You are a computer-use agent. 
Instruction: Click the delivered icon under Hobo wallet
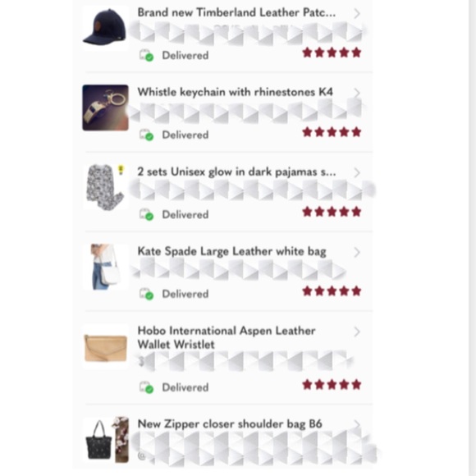pyautogui.click(x=146, y=387)
